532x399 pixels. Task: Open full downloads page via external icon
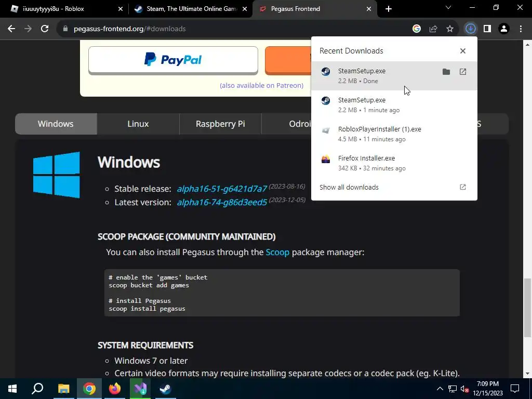[x=463, y=187]
